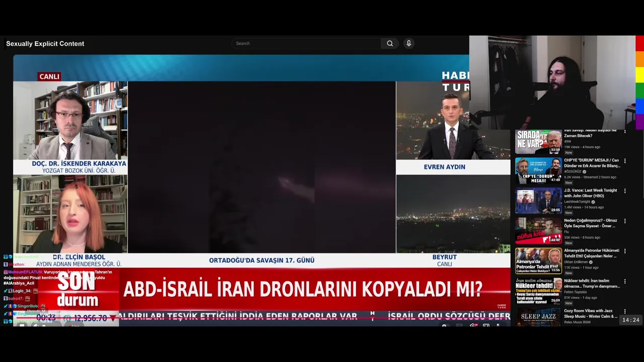Viewport: 644px width, 362px height.
Task: Visit the Oktan Erdikmen channel name
Action: coord(576,262)
